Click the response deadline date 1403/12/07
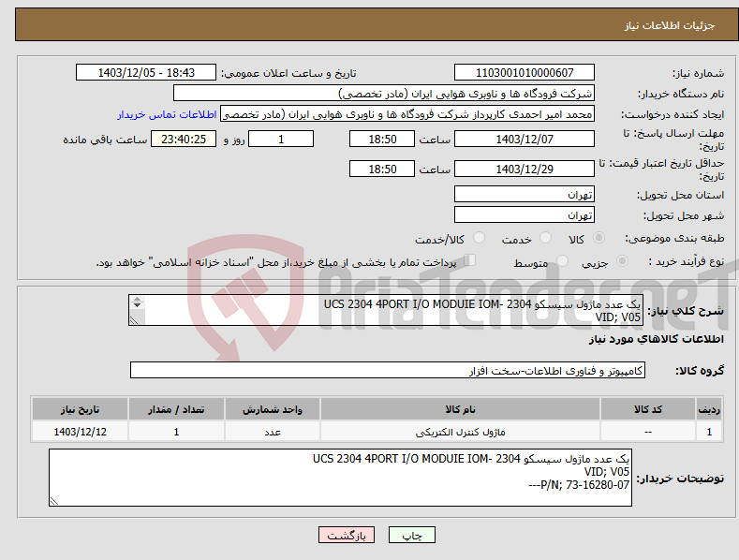This screenshot has width=739, height=560. 525,139
